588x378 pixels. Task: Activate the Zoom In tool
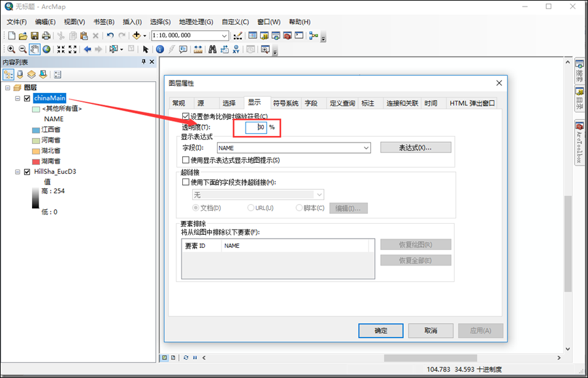[x=11, y=49]
